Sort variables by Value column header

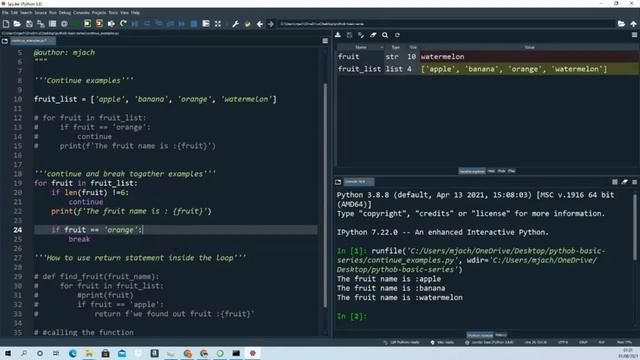click(529, 47)
